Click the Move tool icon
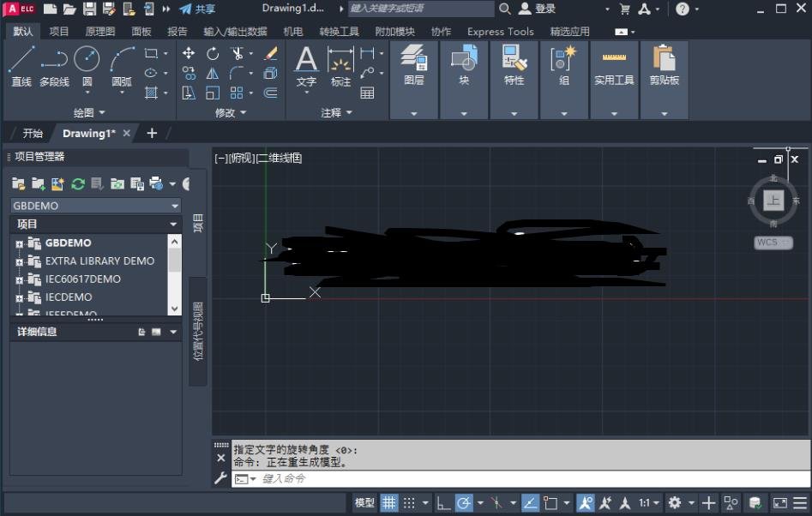This screenshot has width=812, height=516. pyautogui.click(x=189, y=53)
